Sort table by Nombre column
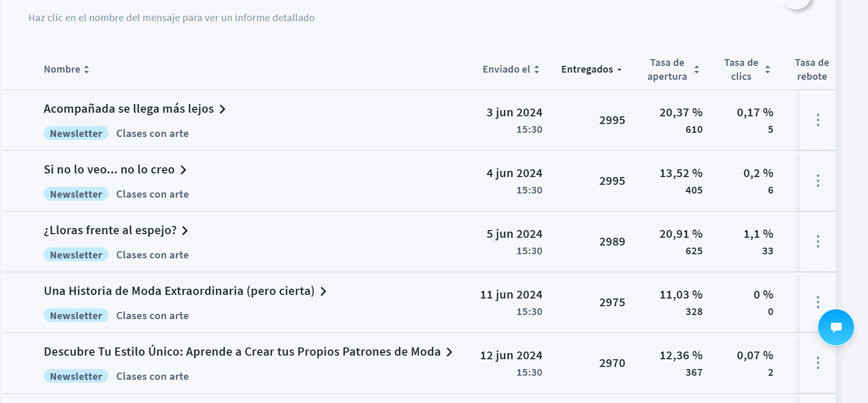Image resolution: width=868 pixels, height=403 pixels. tap(66, 69)
